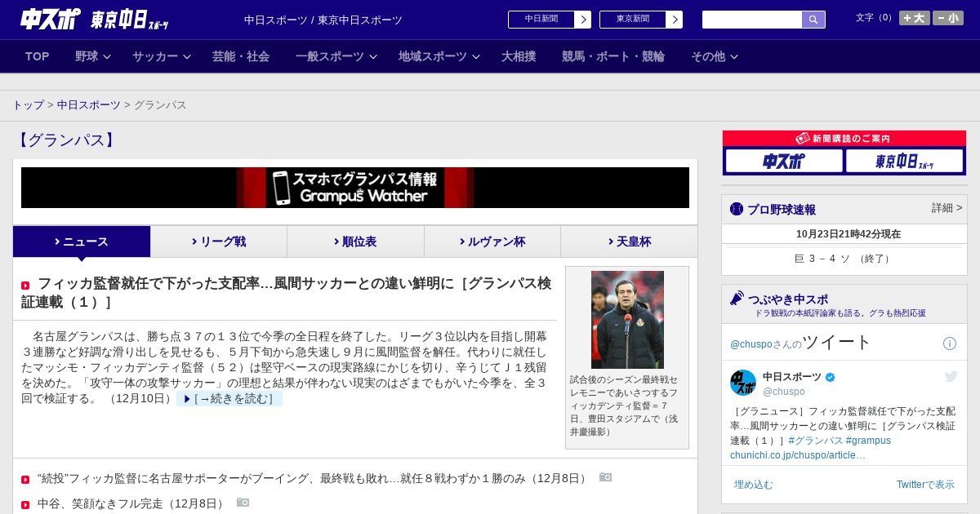Switch to the 天皇杯 tab
980x514 pixels.
coord(629,241)
